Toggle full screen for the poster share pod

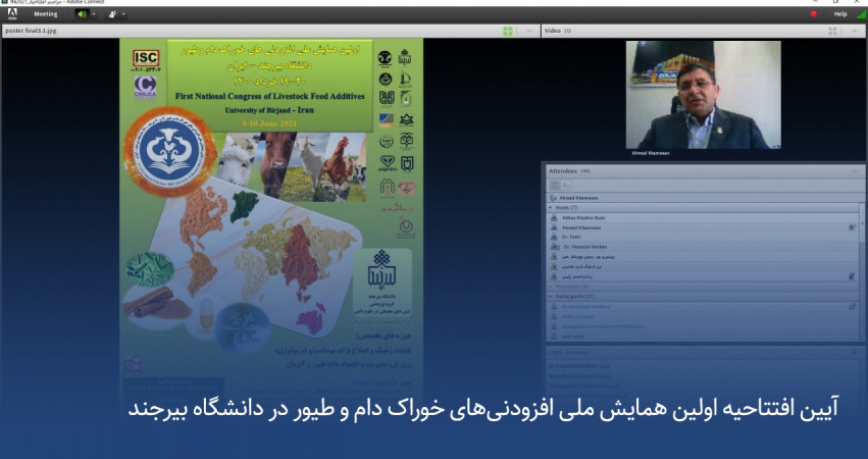point(508,31)
